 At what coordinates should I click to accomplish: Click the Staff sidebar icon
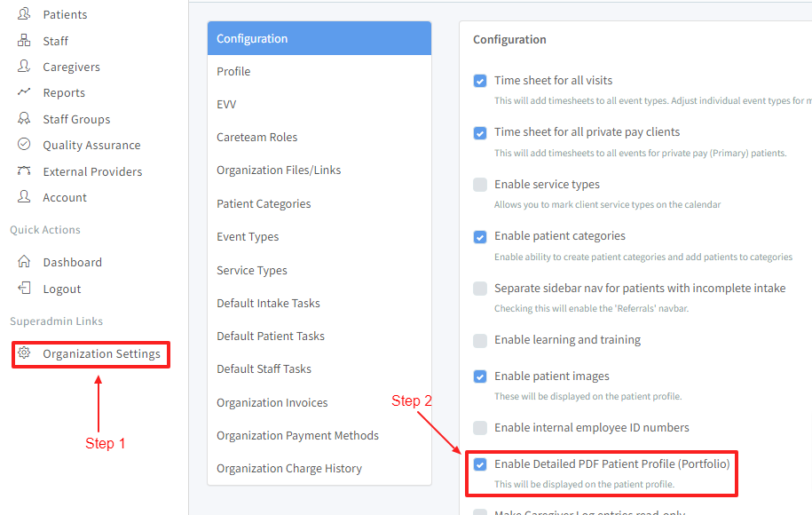pos(24,41)
